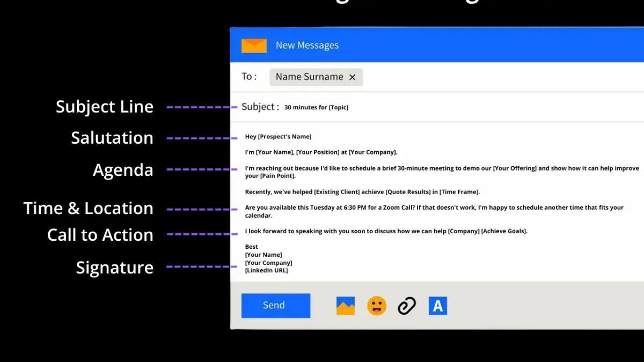Click the Send button
The width and height of the screenshot is (644, 362).
(x=276, y=305)
